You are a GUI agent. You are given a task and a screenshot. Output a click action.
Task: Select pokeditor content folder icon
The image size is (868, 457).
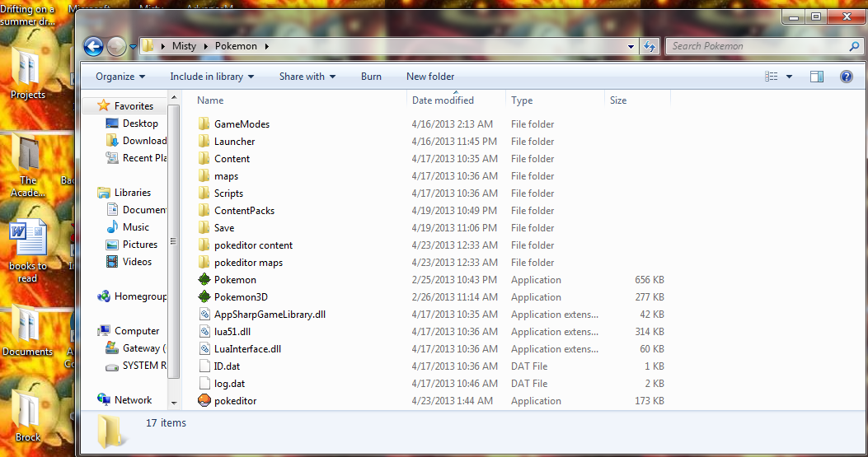coord(204,245)
